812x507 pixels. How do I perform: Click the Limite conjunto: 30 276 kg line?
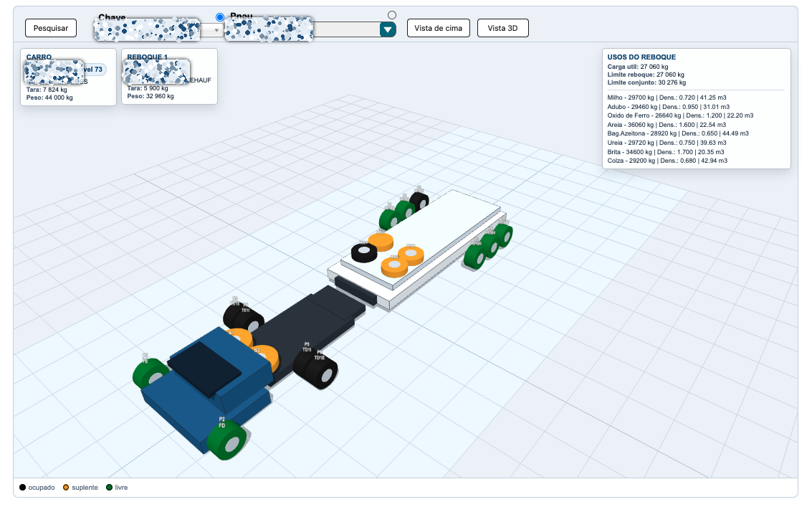coord(646,82)
